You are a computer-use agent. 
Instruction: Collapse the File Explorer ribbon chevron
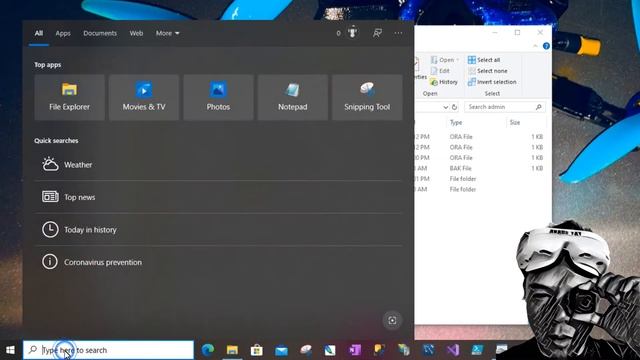[535, 46]
